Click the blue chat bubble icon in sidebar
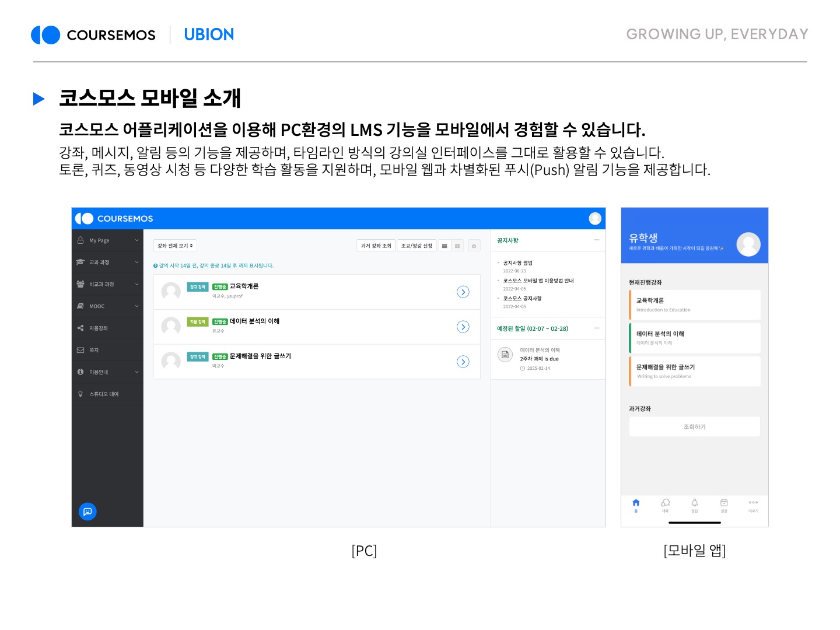This screenshot has height=630, width=840. (87, 512)
